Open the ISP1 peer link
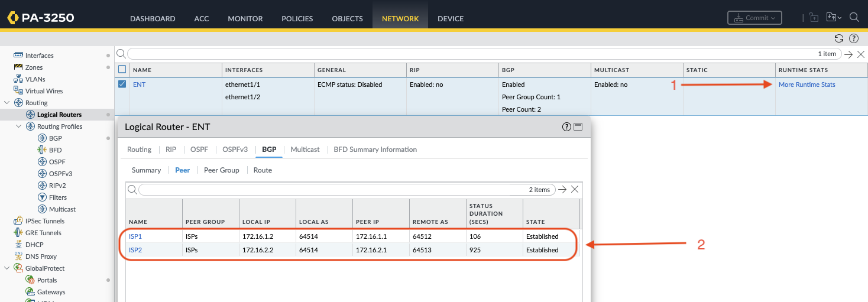The height and width of the screenshot is (302, 868). point(135,236)
